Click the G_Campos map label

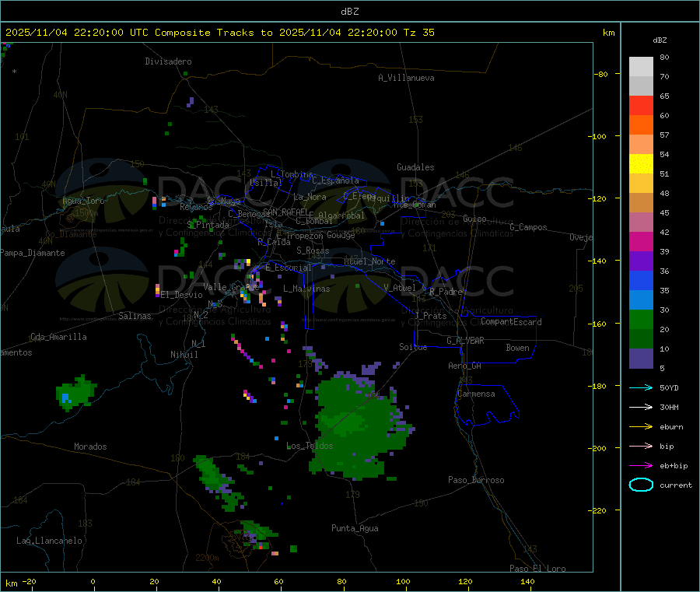tap(528, 227)
